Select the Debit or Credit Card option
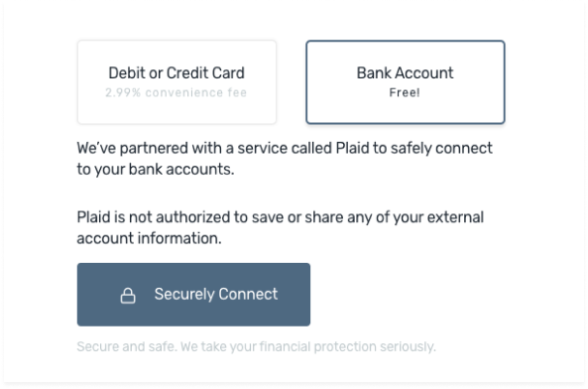Viewport: 588px width, 389px height. point(176,82)
